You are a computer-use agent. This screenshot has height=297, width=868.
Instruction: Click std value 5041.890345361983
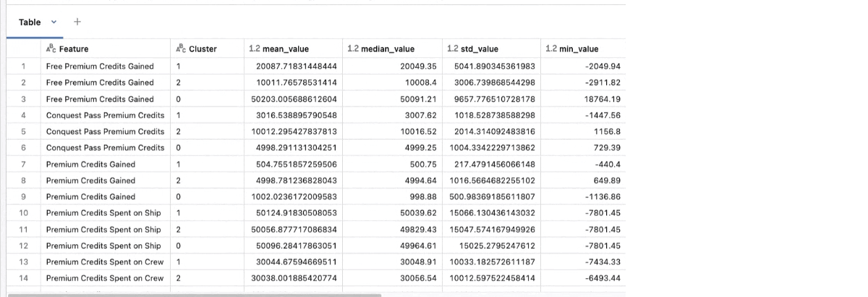tap(495, 66)
